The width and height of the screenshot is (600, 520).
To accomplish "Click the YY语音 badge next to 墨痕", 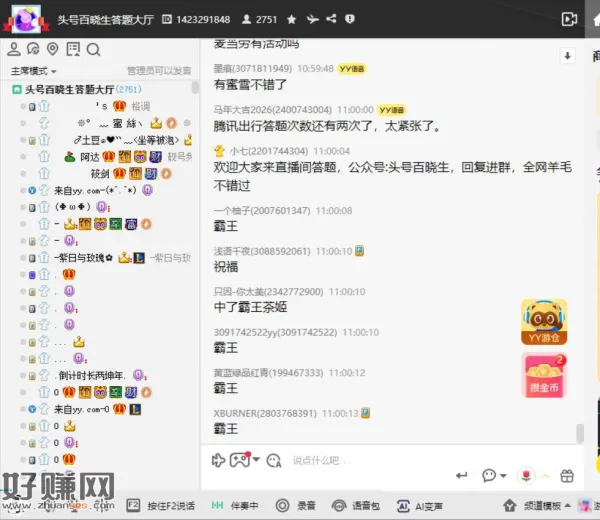I will pos(352,69).
